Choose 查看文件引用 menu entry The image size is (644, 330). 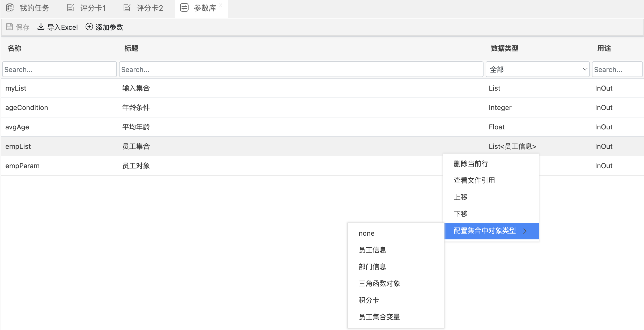[474, 180]
